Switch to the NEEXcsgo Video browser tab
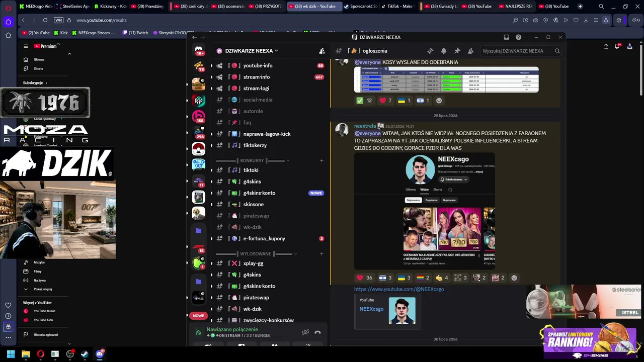Viewport: 644px width, 362px height. 35,7
